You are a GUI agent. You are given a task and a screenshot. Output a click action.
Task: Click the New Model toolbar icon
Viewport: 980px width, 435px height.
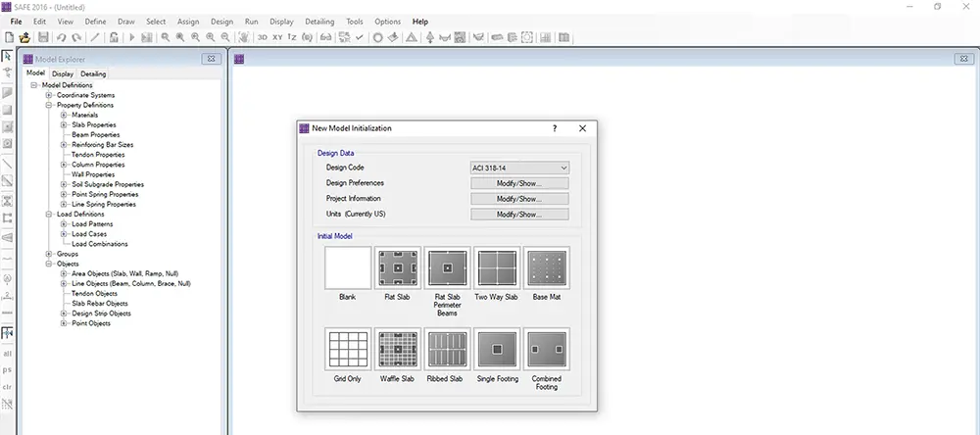[x=10, y=37]
